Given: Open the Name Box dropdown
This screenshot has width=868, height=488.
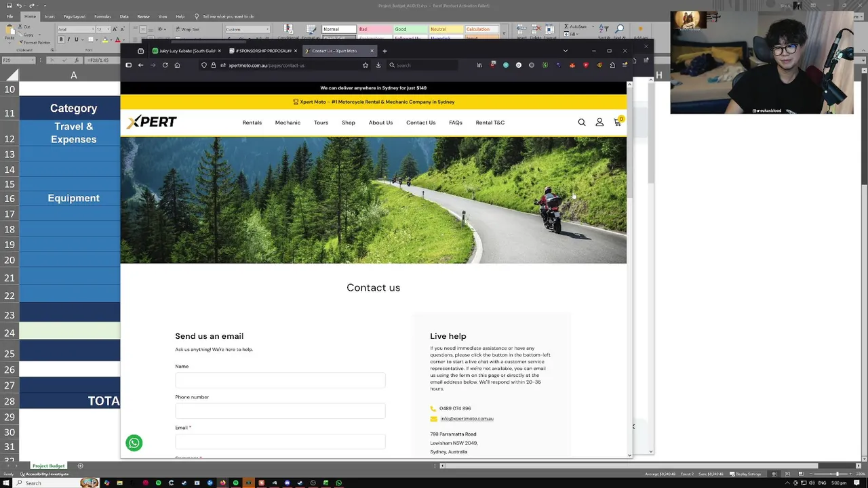Looking at the screenshot, I should click(x=34, y=60).
